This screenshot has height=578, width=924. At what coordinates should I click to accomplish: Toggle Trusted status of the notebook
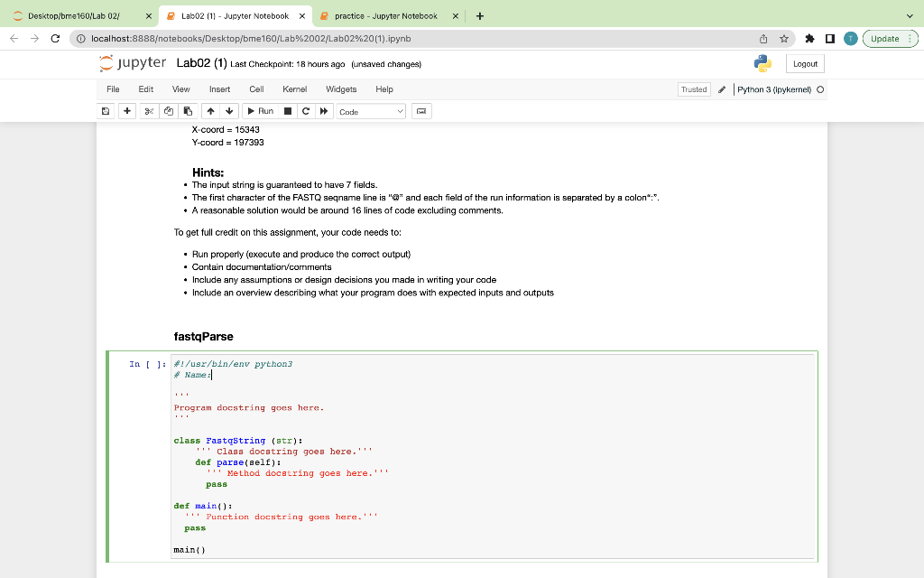point(693,89)
